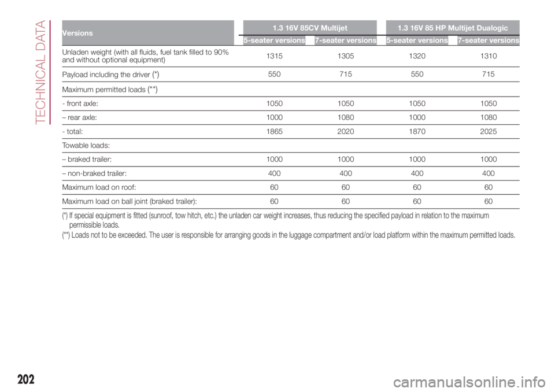Click 'Maximum load on ball joint (braked trailer):'

tap(129, 201)
